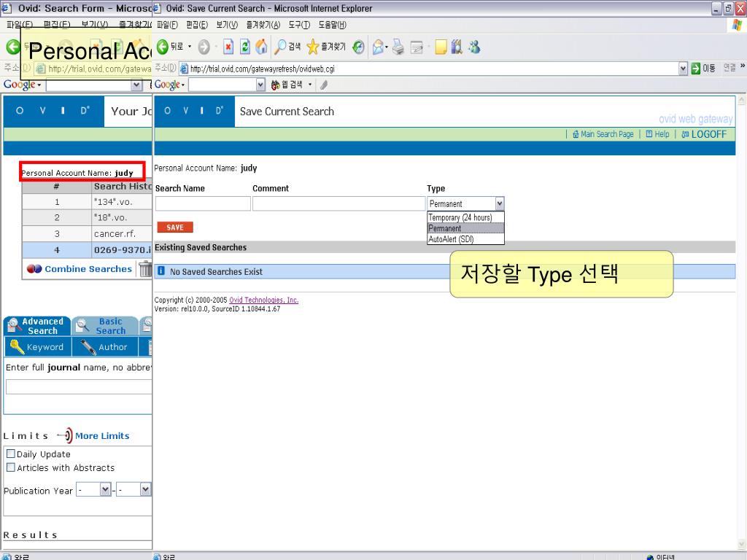Image resolution: width=747 pixels, height=560 pixels.
Task: Open 즐겨찾기(A) menu in Save Current Search window
Action: 263,25
